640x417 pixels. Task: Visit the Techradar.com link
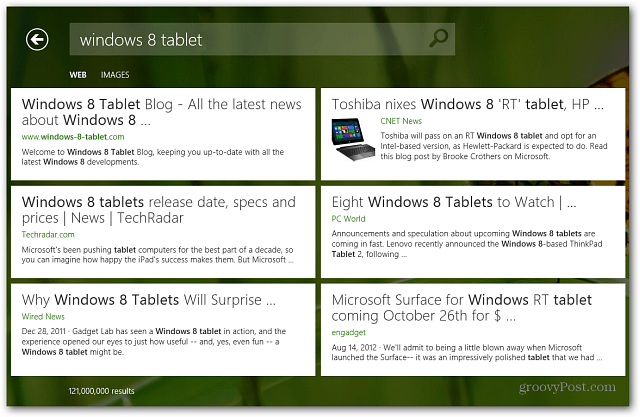pos(48,235)
